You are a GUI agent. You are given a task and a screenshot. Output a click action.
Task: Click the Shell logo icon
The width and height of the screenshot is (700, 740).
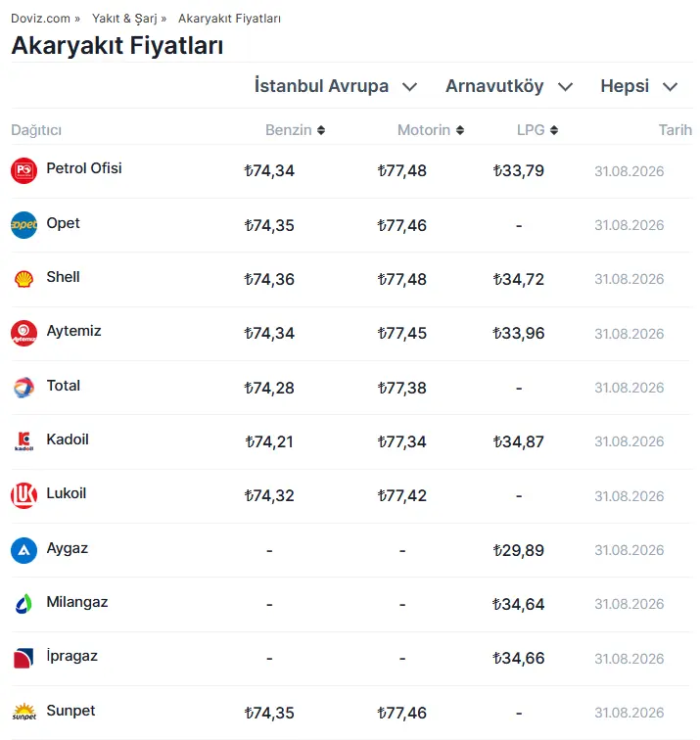click(23, 279)
